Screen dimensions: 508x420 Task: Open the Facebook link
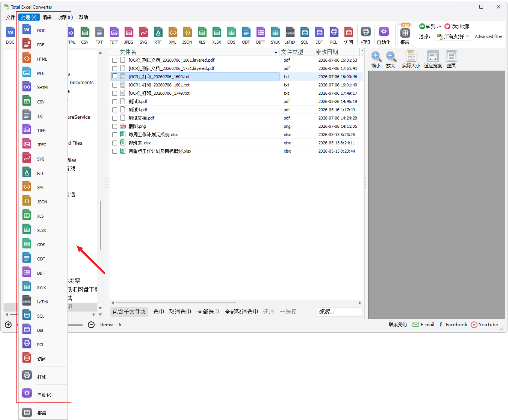pos(453,325)
